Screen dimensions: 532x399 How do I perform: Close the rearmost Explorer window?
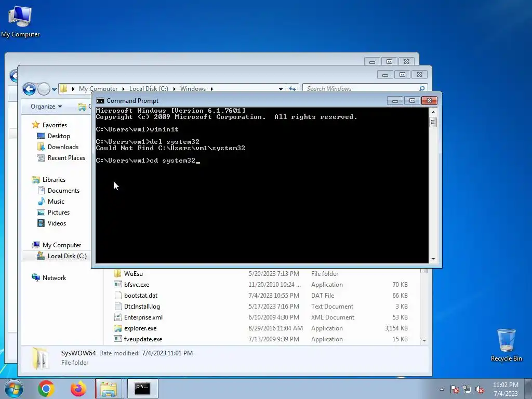(x=406, y=61)
